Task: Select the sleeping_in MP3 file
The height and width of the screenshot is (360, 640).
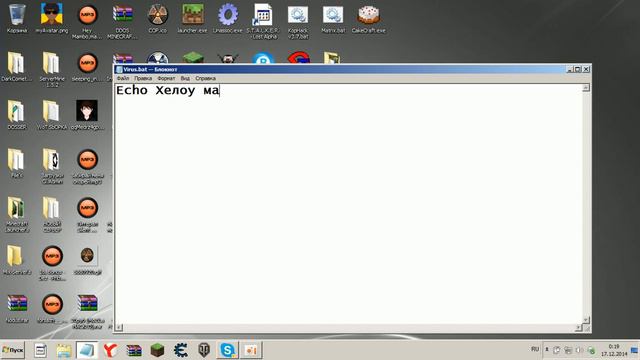Action: [x=87, y=67]
